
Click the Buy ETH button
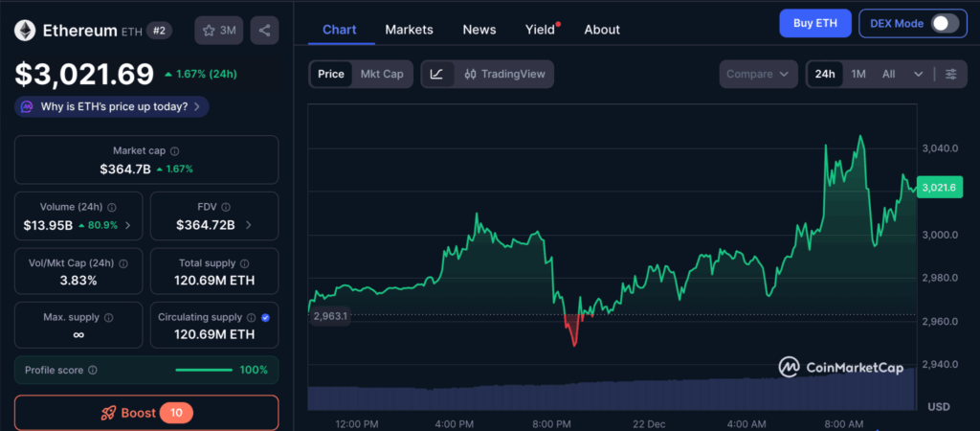click(814, 23)
